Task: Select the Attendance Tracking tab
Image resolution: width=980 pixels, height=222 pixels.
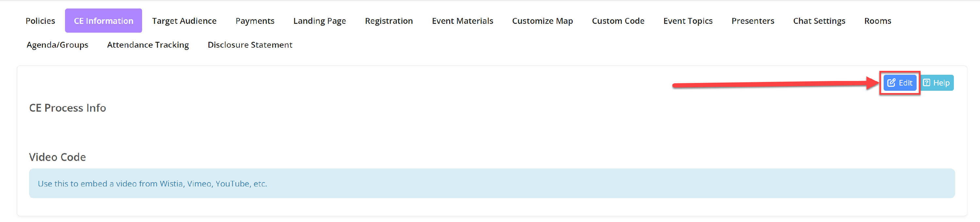Action: (148, 45)
